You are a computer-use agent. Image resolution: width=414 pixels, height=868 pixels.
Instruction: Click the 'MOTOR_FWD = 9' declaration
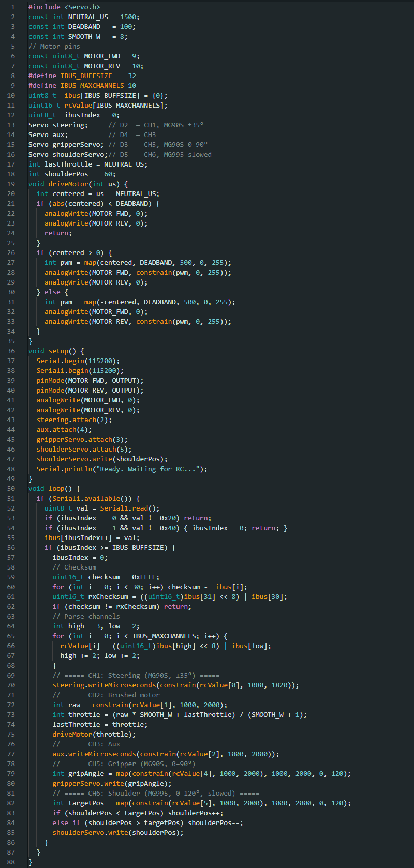tap(84, 56)
